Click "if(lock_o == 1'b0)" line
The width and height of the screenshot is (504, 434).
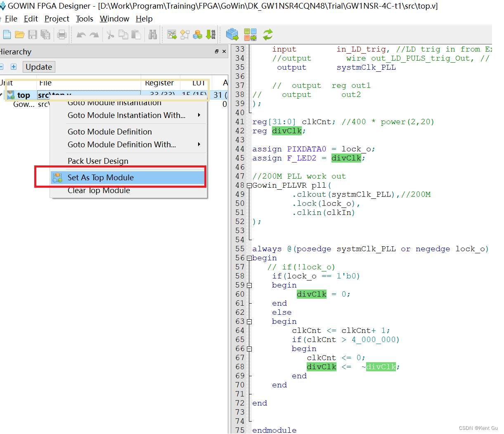tap(316, 276)
